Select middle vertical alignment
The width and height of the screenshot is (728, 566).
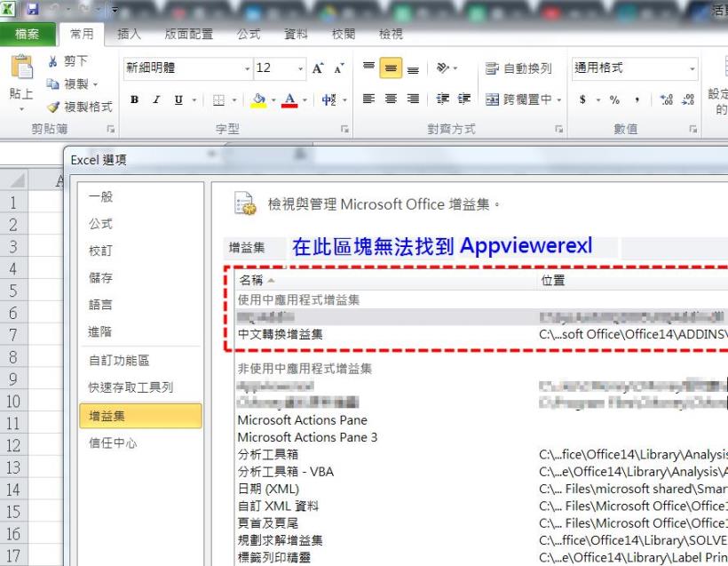391,68
